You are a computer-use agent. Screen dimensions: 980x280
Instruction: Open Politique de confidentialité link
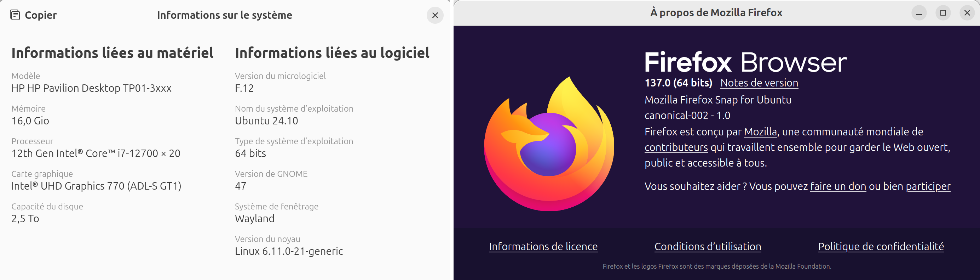[881, 246]
